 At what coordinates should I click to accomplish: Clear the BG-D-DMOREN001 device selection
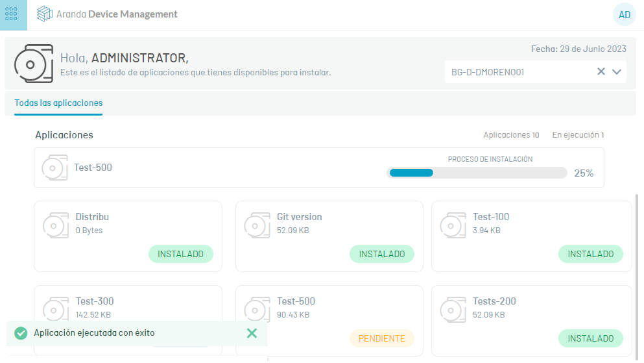point(601,71)
